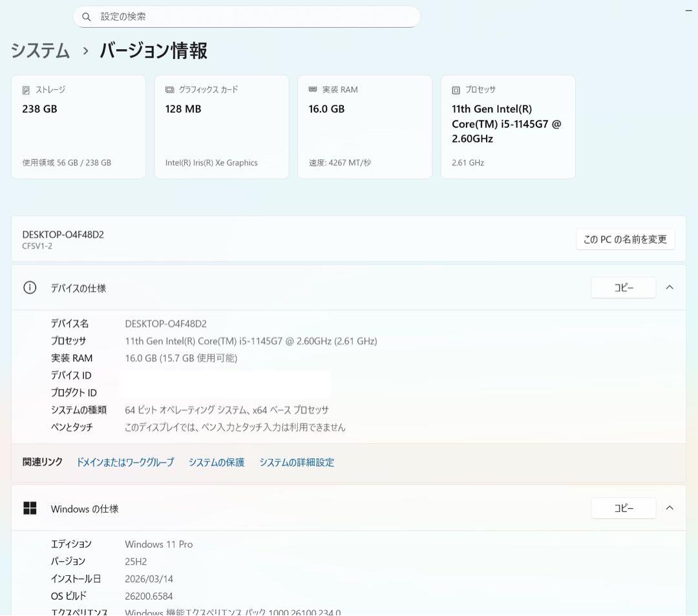This screenshot has height=616, width=698.
Task: Open ドメインまたはワークグループ link
Action: (x=125, y=462)
